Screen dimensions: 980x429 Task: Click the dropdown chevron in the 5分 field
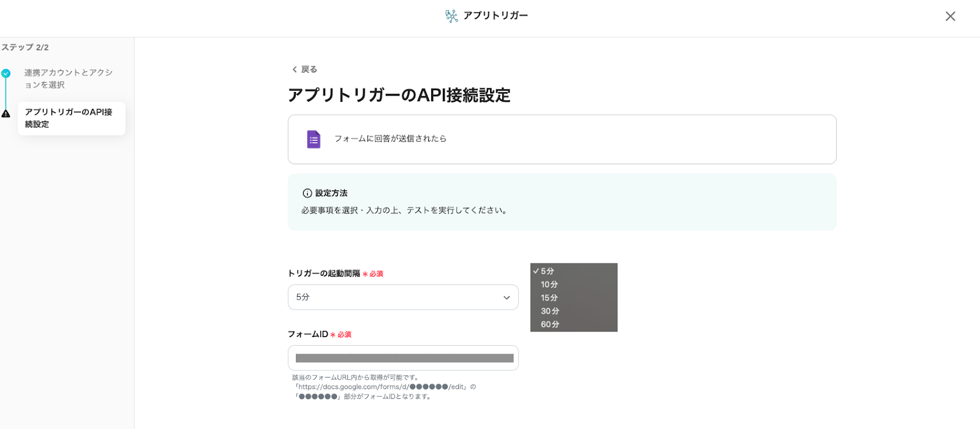(507, 298)
